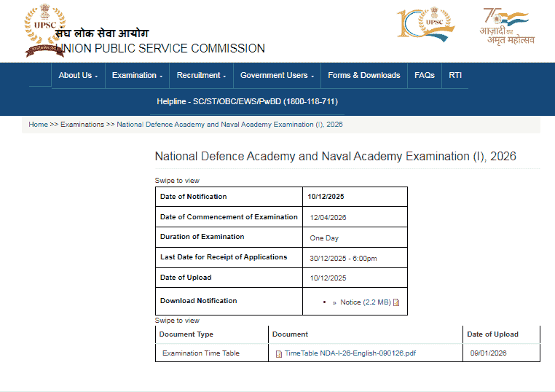Click the first Swipe to view label

click(x=177, y=181)
